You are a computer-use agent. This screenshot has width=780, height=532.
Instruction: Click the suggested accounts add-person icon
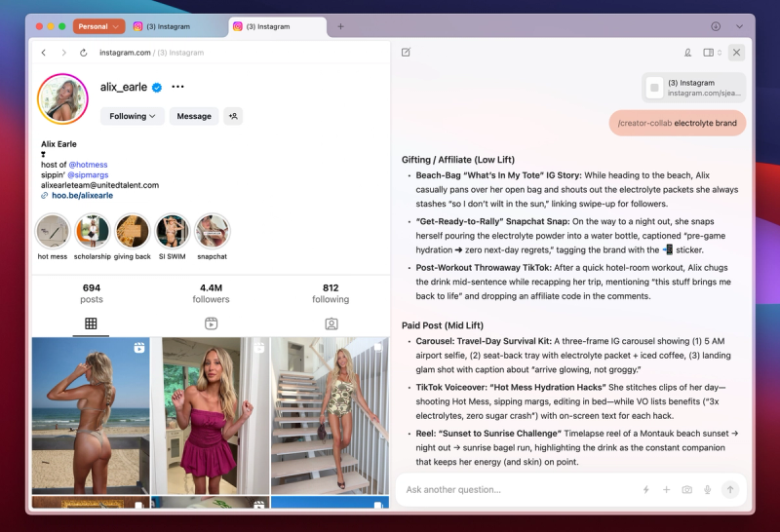233,116
